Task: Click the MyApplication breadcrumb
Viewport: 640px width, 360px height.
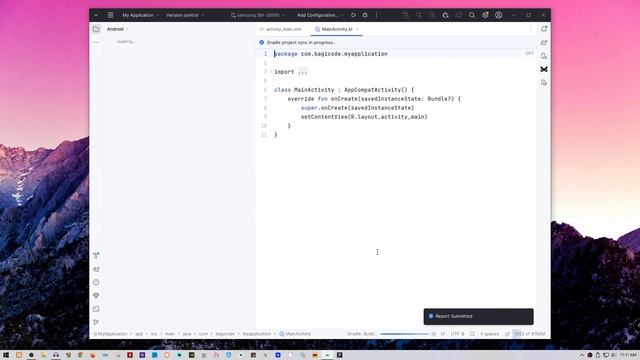Action: point(110,334)
